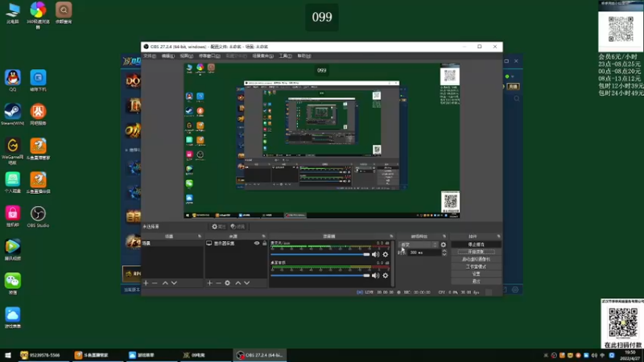Move the source up in Sources panel
644x362 pixels.
point(237,283)
